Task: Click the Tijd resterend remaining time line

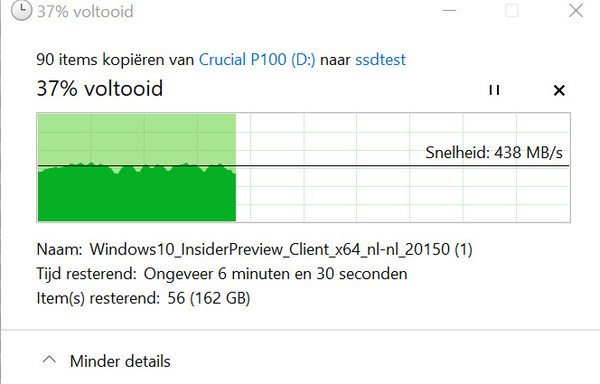Action: [x=222, y=274]
